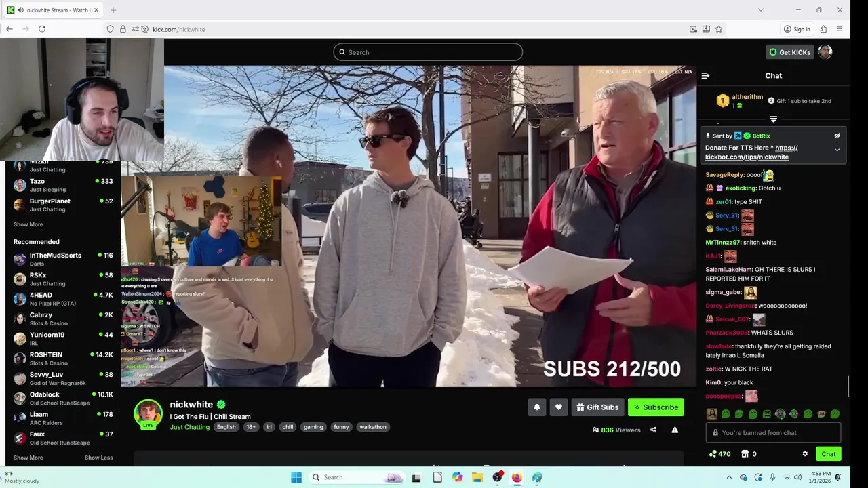Image resolution: width=868 pixels, height=488 pixels.
Task: Open a new browser tab with the plus icon
Action: tap(113, 10)
